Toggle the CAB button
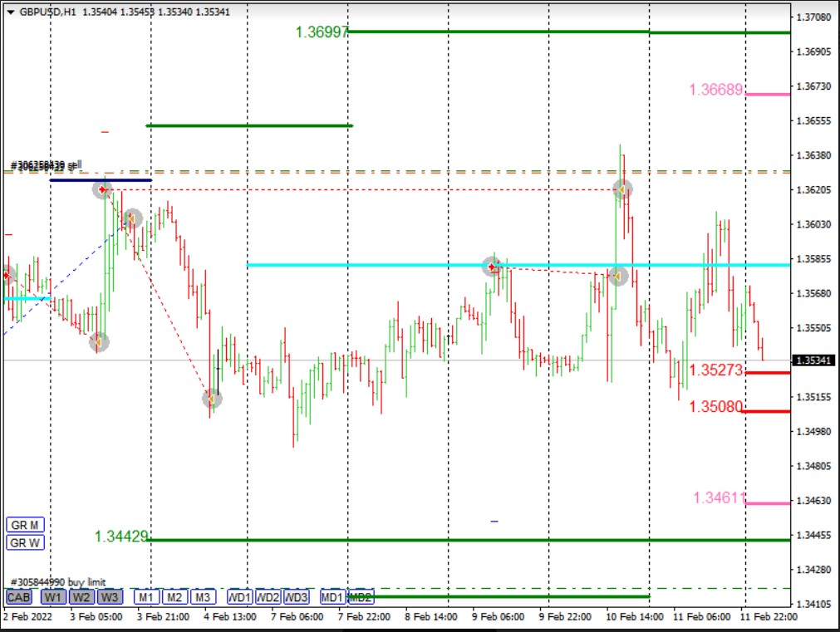This screenshot has height=632, width=840. pyautogui.click(x=18, y=597)
